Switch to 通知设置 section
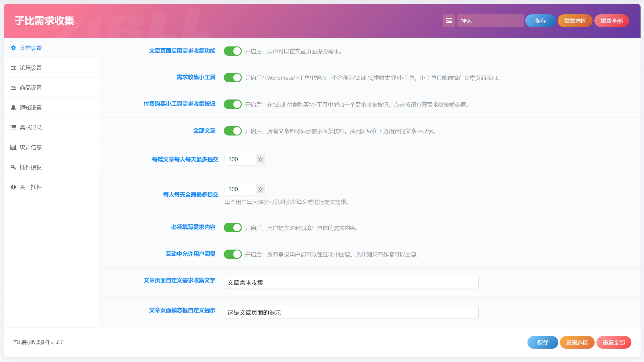 coord(52,108)
